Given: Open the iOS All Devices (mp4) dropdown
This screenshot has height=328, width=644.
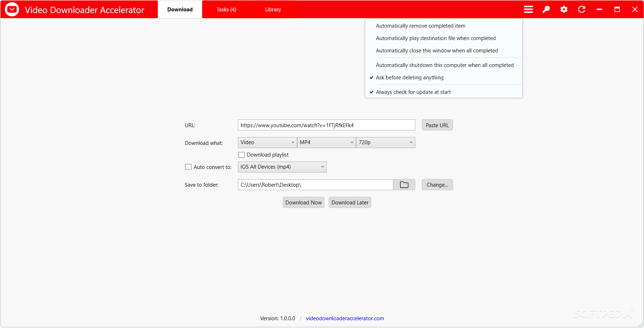Looking at the screenshot, I should click(282, 167).
